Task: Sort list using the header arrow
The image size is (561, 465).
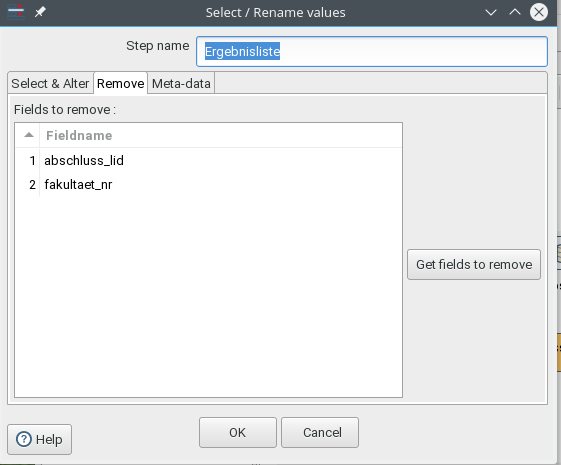Action: click(x=29, y=135)
